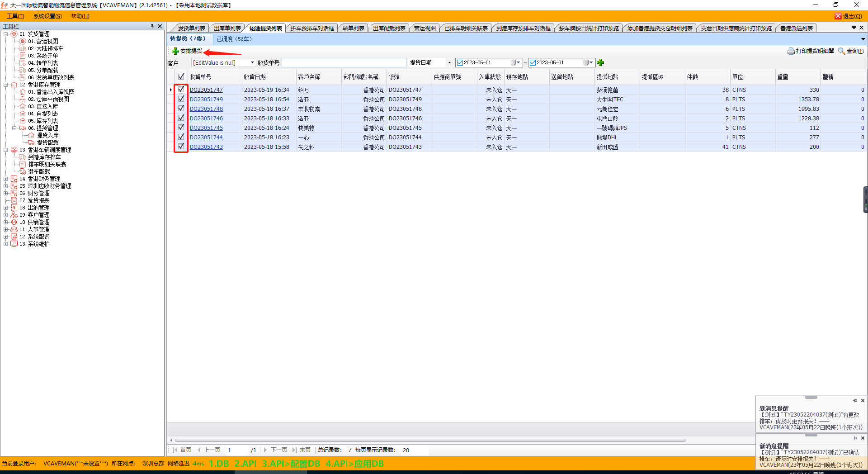Click the green plus 安排提货 icon

pyautogui.click(x=175, y=51)
